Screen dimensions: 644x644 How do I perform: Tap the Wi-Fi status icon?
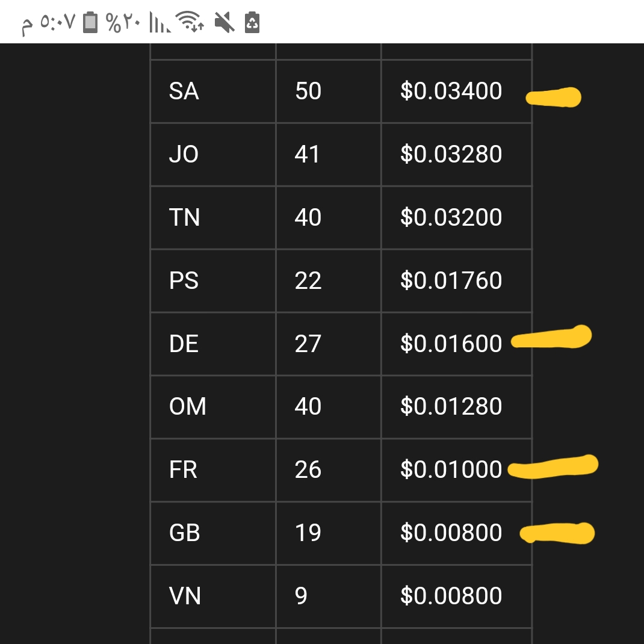point(191,23)
